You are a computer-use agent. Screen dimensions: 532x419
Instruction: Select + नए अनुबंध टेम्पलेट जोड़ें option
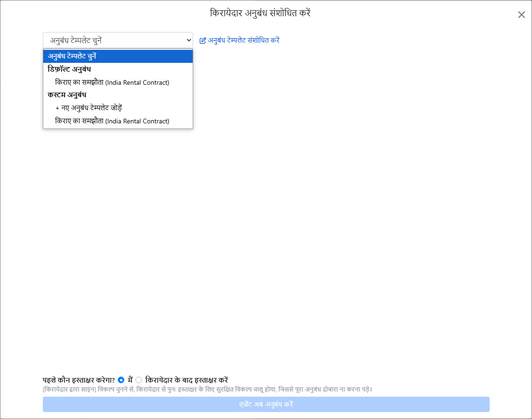[x=118, y=108]
